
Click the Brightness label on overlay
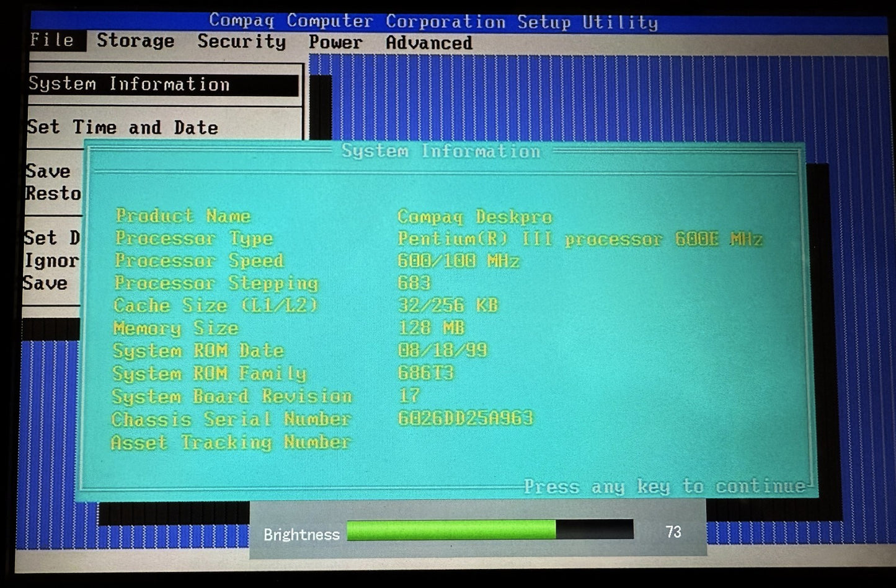pyautogui.click(x=301, y=534)
